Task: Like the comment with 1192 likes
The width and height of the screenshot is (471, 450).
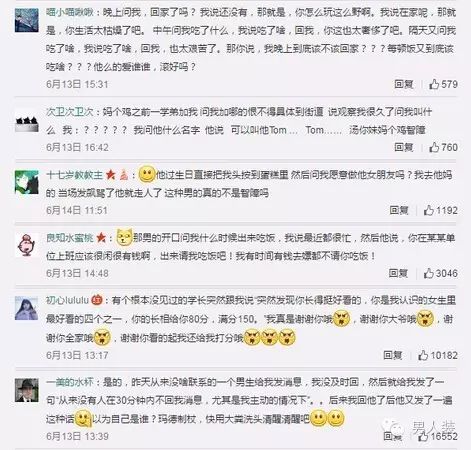Action: point(429,210)
